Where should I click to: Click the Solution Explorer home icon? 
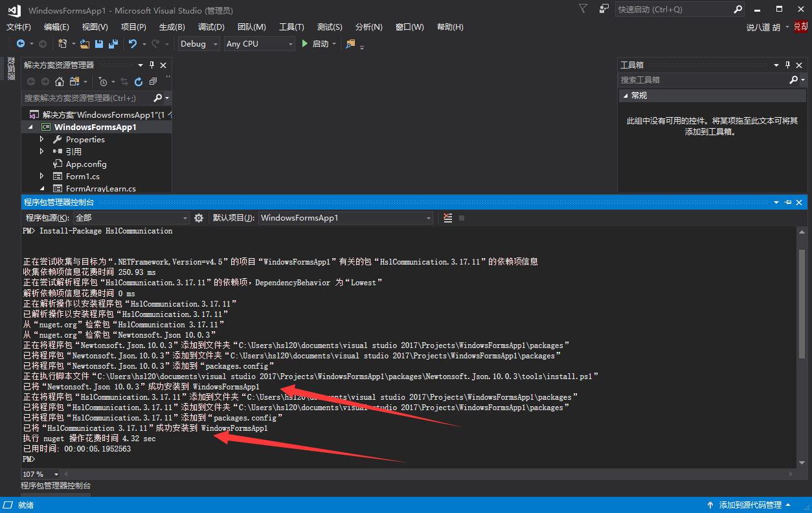tap(60, 82)
